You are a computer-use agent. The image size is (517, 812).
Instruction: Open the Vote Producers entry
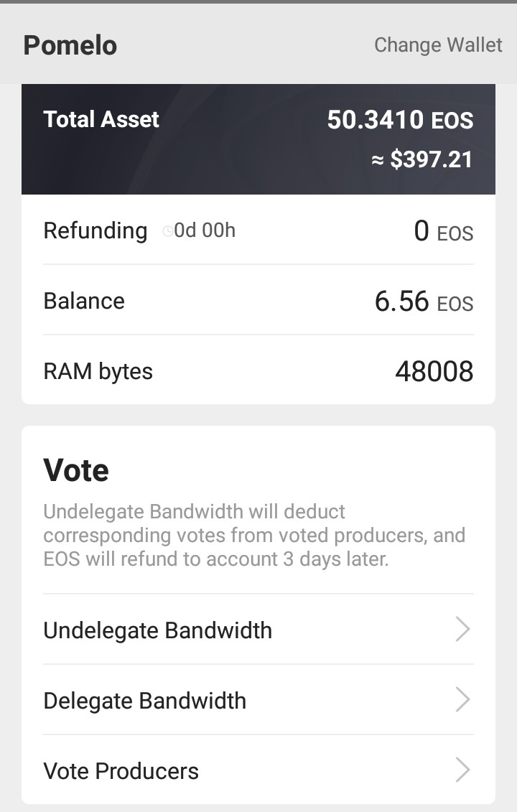[121, 771]
